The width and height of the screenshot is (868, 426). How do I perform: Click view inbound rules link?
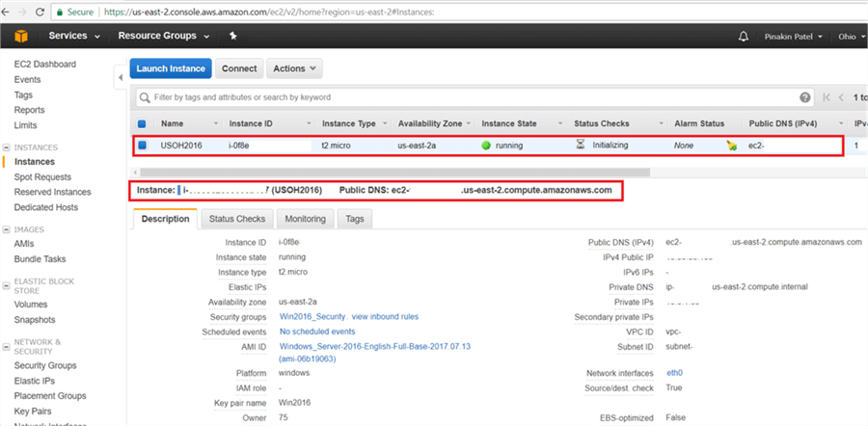[x=385, y=316]
